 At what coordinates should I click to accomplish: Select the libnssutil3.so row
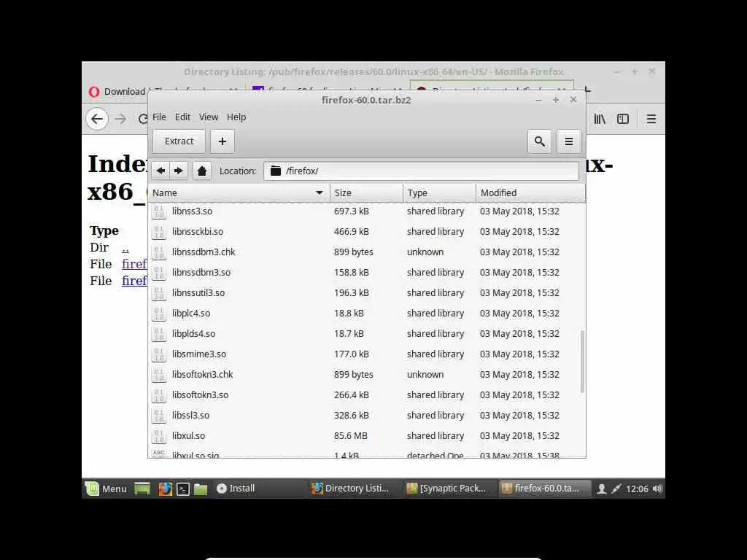tap(367, 293)
